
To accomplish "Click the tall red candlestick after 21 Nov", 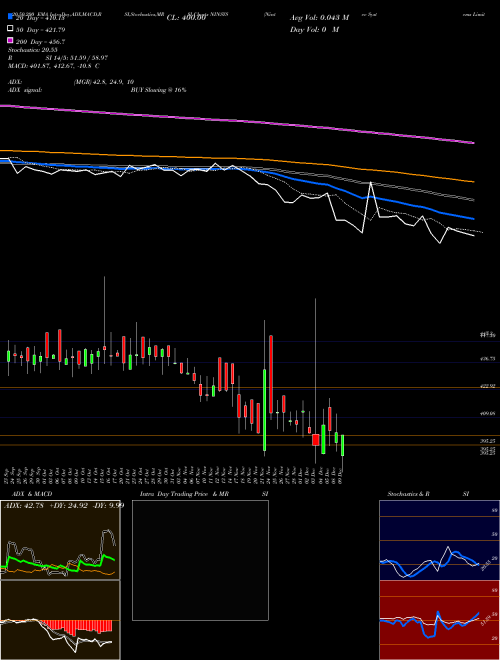I will [x=271, y=375].
